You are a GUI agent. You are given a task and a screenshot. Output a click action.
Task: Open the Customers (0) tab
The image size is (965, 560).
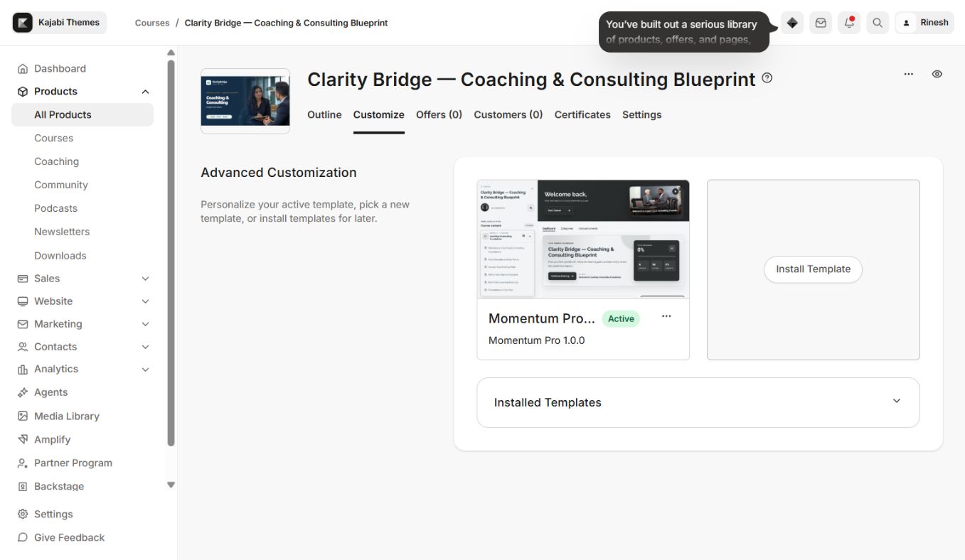coord(508,115)
